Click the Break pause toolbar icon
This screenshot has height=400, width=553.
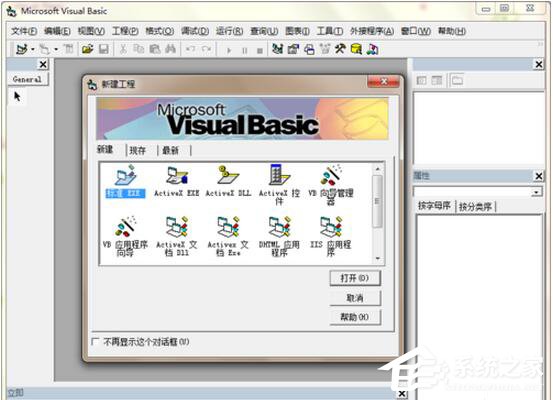tap(244, 50)
